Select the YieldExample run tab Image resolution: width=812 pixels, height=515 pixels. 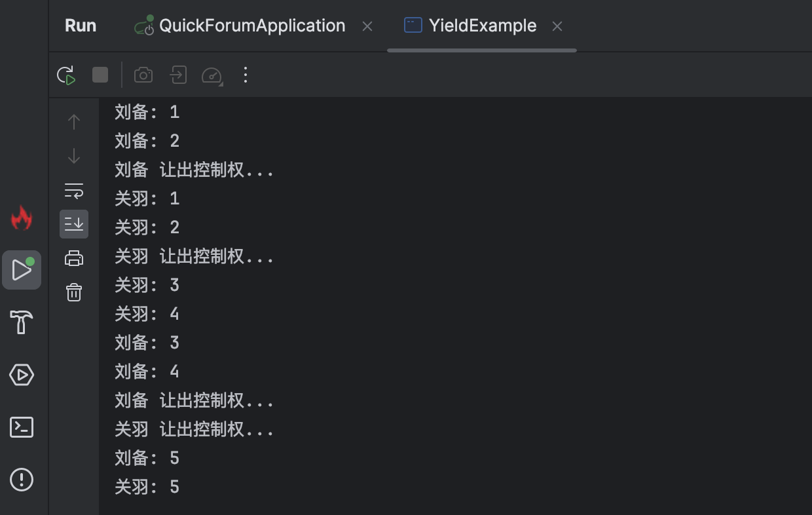[x=482, y=26]
